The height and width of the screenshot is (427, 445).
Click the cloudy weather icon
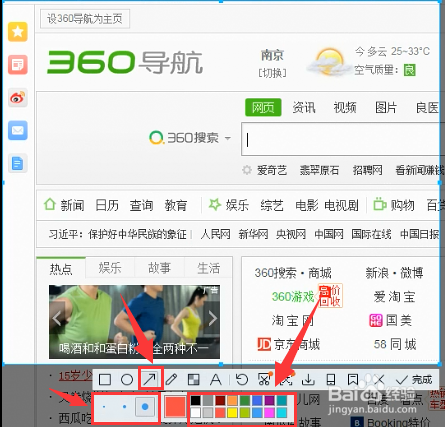coord(328,63)
